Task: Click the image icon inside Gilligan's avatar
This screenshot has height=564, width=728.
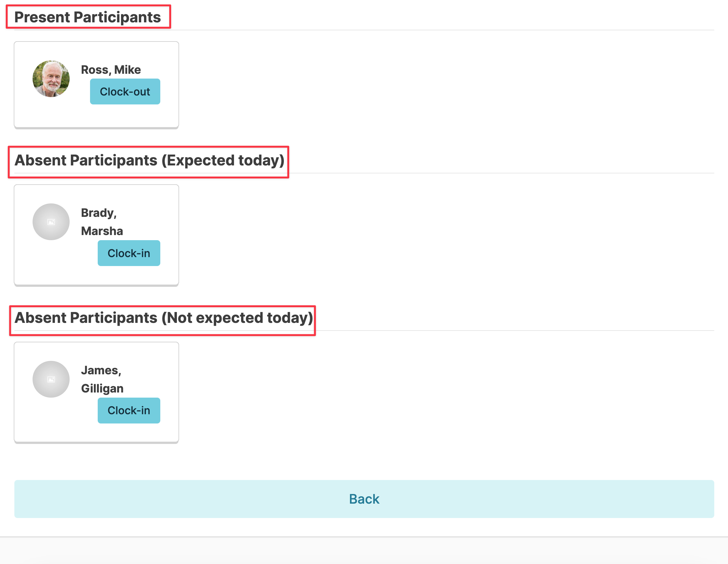Action: (x=51, y=379)
